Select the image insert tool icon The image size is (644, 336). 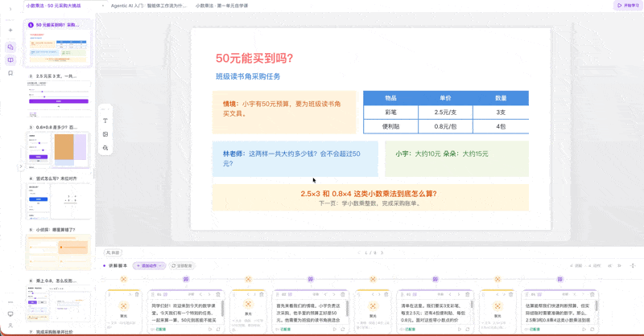(x=105, y=134)
